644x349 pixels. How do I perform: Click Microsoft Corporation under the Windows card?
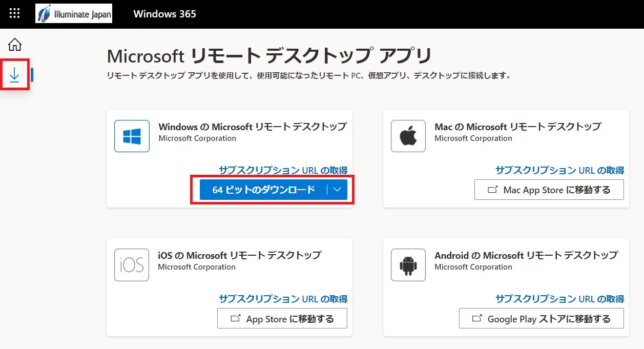(x=197, y=138)
